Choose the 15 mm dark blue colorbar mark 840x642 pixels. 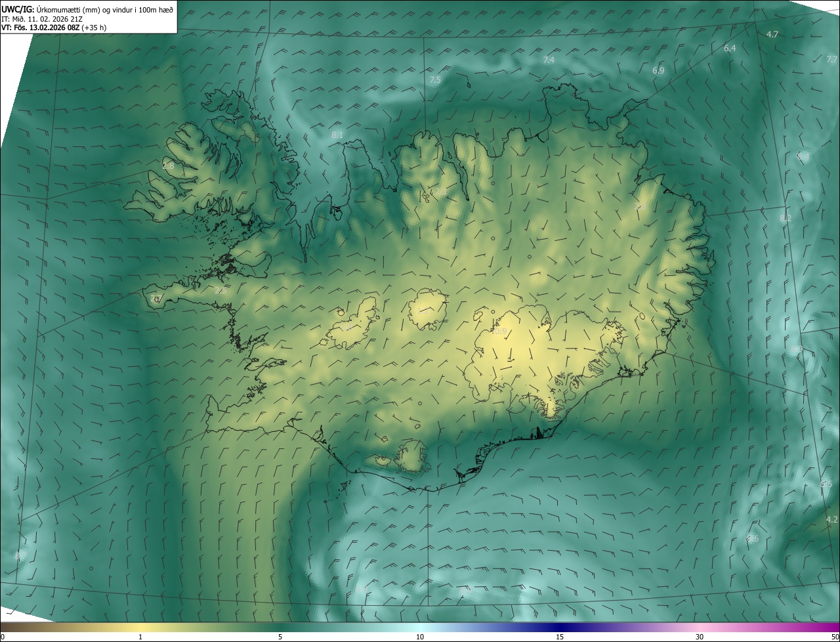[x=560, y=637]
